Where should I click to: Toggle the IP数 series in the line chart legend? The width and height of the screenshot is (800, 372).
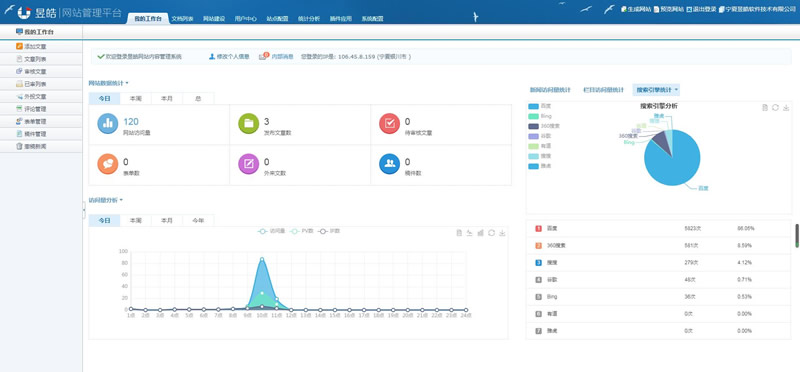(329, 231)
